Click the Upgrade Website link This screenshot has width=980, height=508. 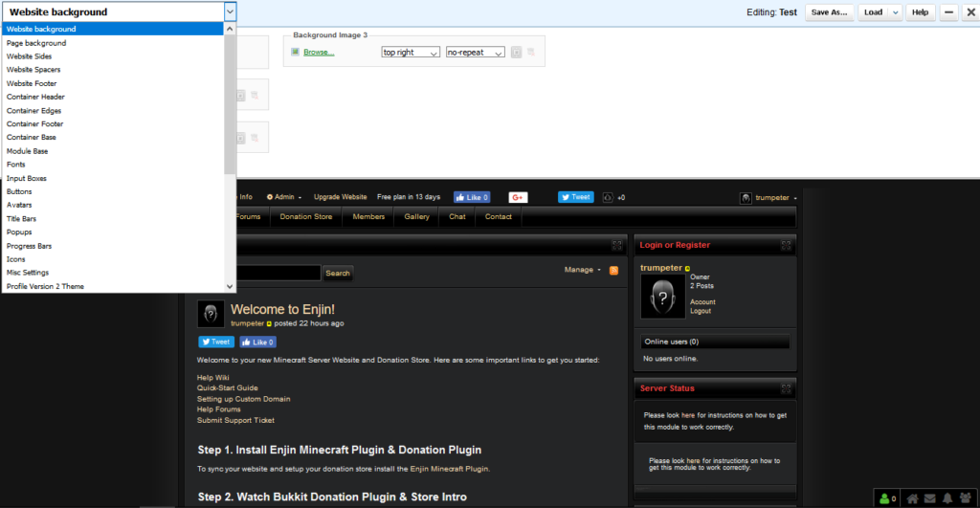340,197
